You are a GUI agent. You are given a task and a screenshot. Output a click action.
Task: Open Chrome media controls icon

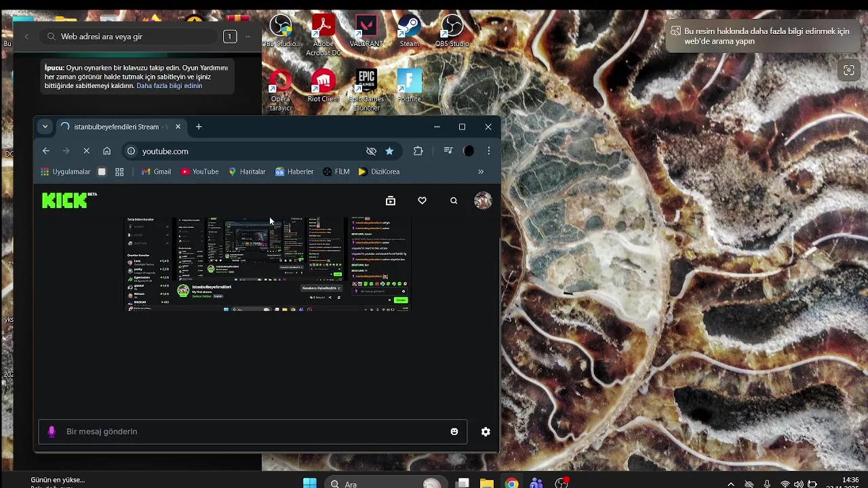[448, 151]
